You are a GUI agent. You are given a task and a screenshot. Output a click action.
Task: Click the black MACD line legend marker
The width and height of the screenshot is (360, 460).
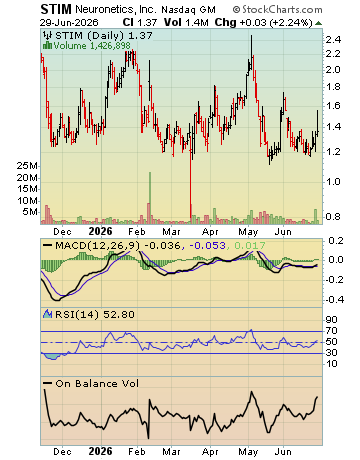[x=48, y=245]
